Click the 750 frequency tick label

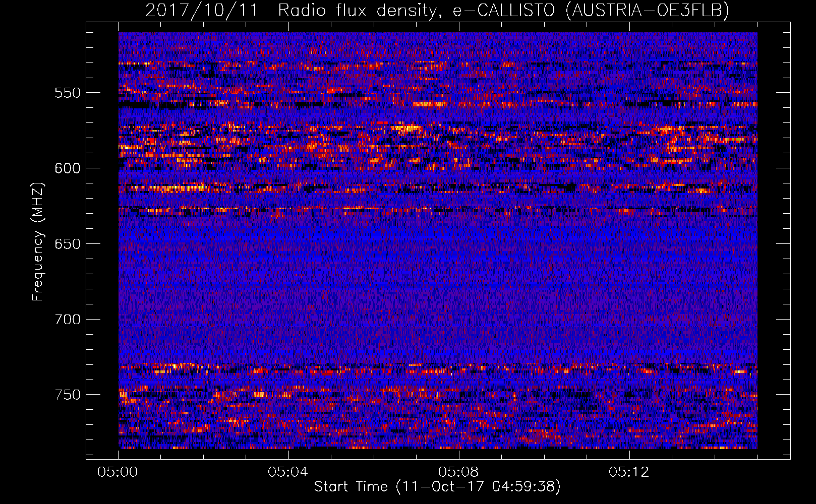click(68, 395)
